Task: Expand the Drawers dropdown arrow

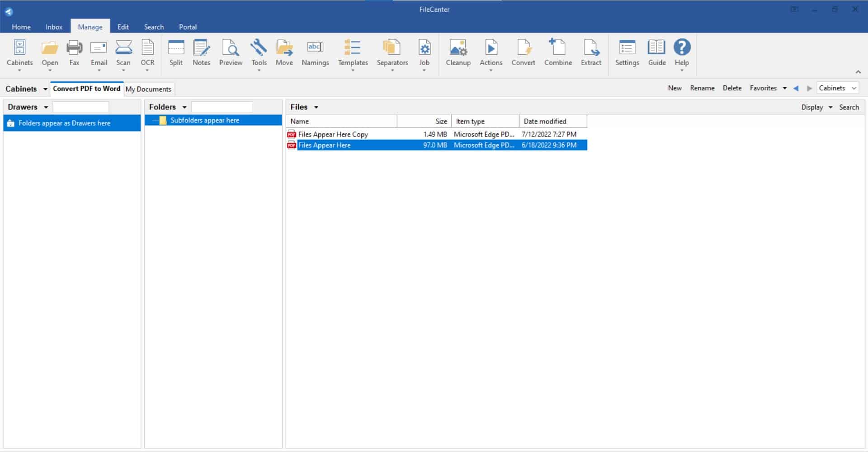Action: point(46,107)
